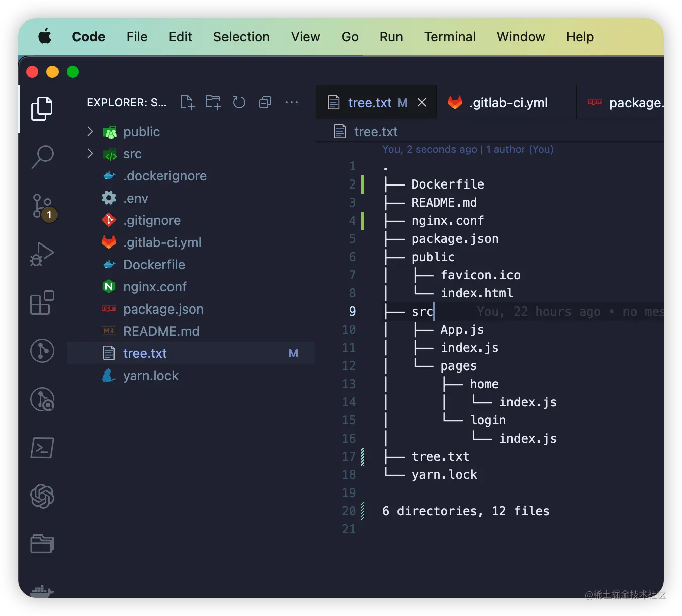The width and height of the screenshot is (682, 616).
Task: Open the GitLens inspect icon in activity bar
Action: 42,399
